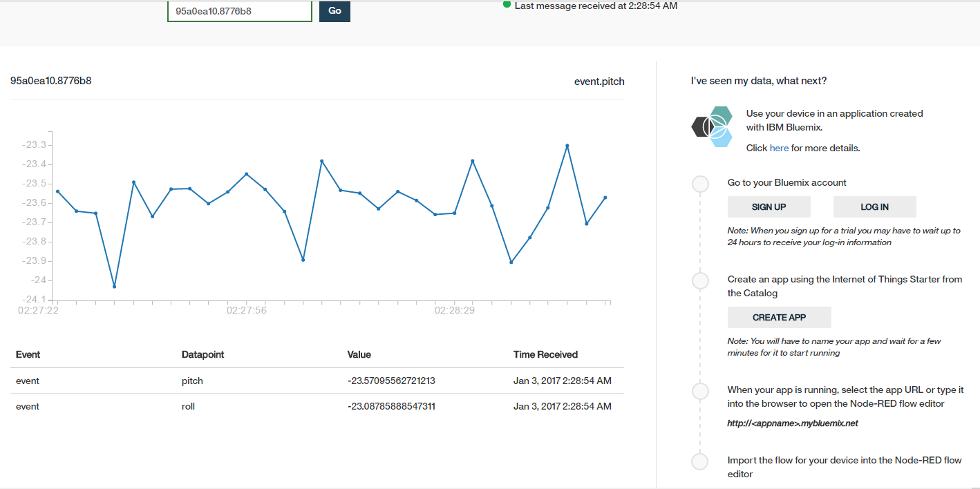Click the -23.3 y-axis label
This screenshot has width=980, height=489.
coord(34,145)
